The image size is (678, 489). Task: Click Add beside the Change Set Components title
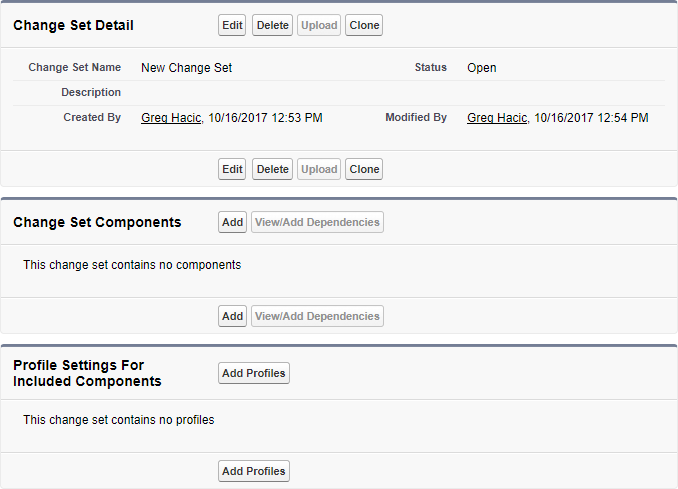tap(232, 222)
